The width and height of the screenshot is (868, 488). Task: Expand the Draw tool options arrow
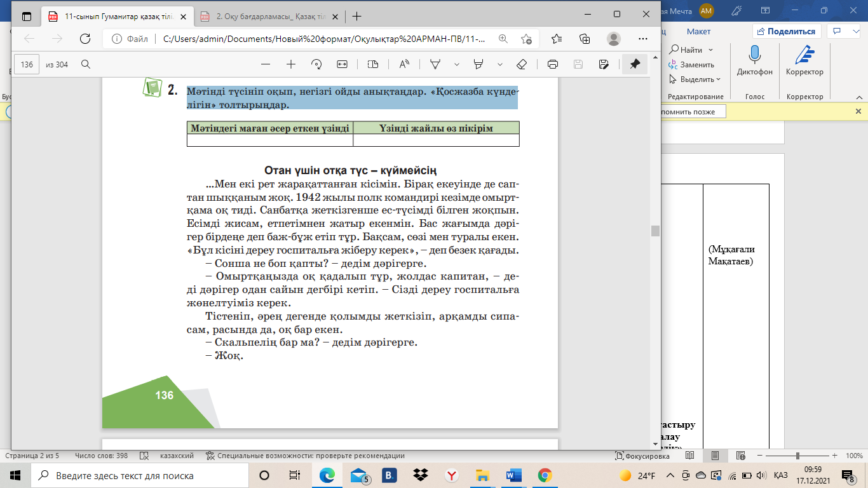click(x=456, y=64)
